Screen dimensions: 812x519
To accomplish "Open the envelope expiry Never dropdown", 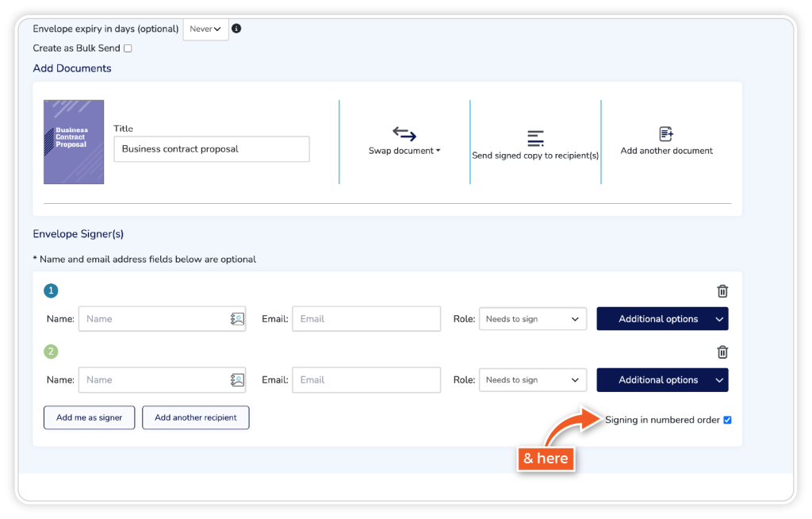I will 205,29.
